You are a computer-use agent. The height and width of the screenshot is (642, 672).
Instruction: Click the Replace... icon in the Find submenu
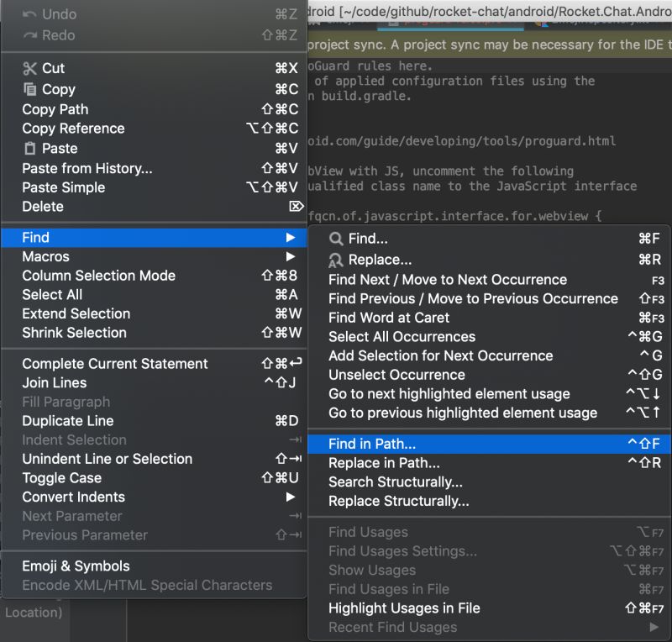pyautogui.click(x=334, y=259)
